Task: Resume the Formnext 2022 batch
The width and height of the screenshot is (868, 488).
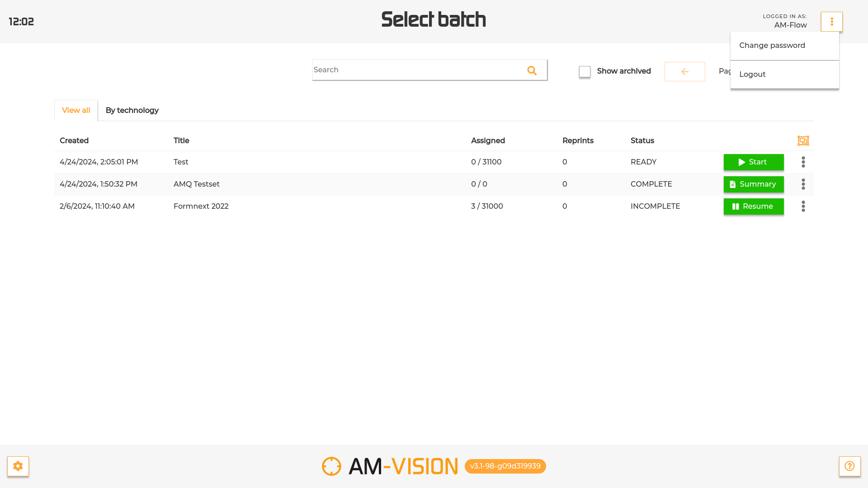Action: tap(753, 206)
